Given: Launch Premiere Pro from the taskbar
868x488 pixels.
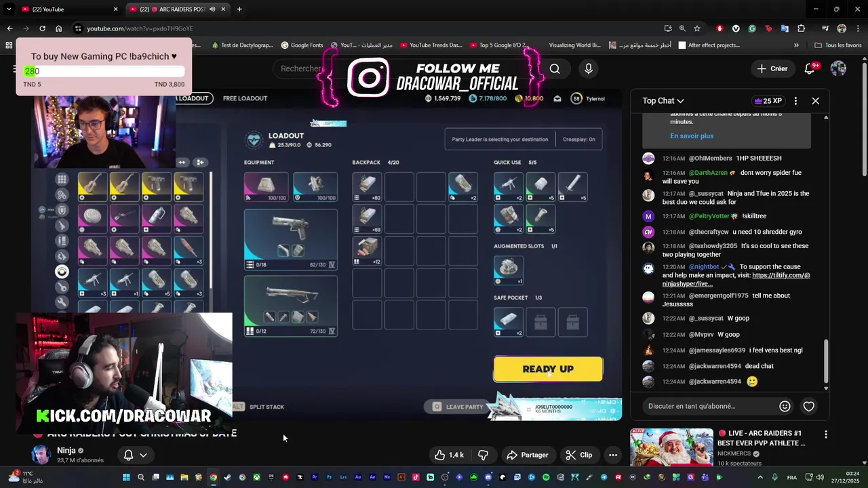Looking at the screenshot, I should tap(314, 477).
